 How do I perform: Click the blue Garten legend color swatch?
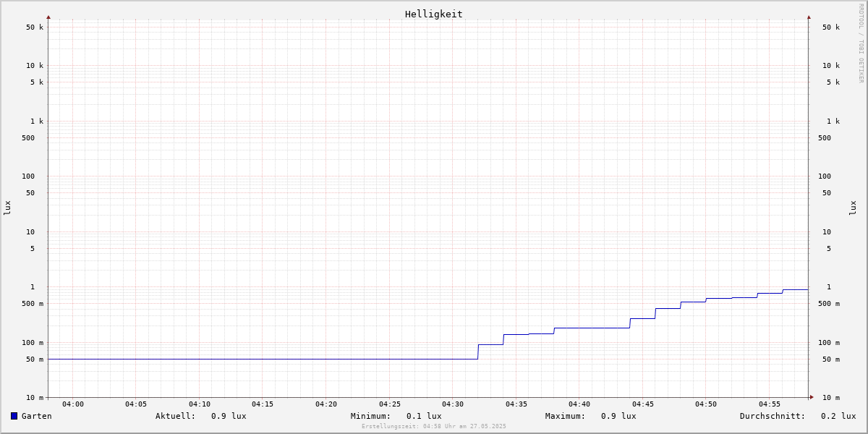click(14, 416)
